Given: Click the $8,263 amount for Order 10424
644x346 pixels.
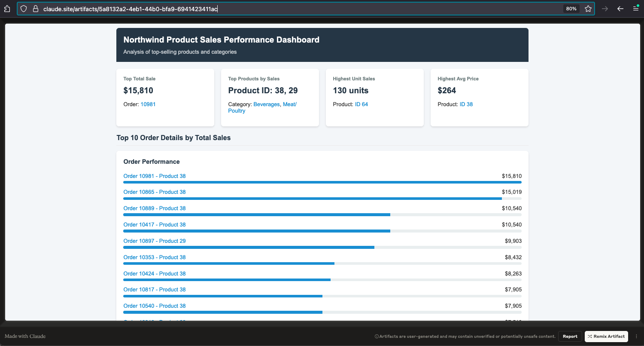Looking at the screenshot, I should (x=513, y=274).
